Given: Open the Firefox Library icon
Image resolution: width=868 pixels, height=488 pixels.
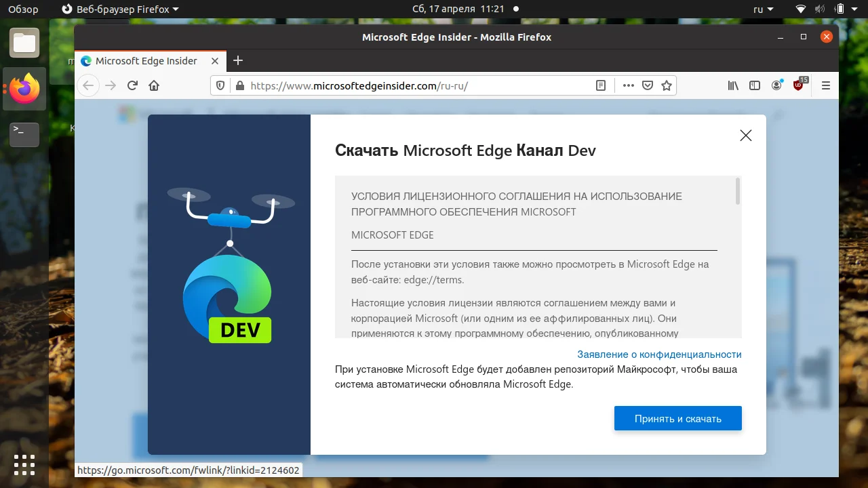Looking at the screenshot, I should 732,85.
